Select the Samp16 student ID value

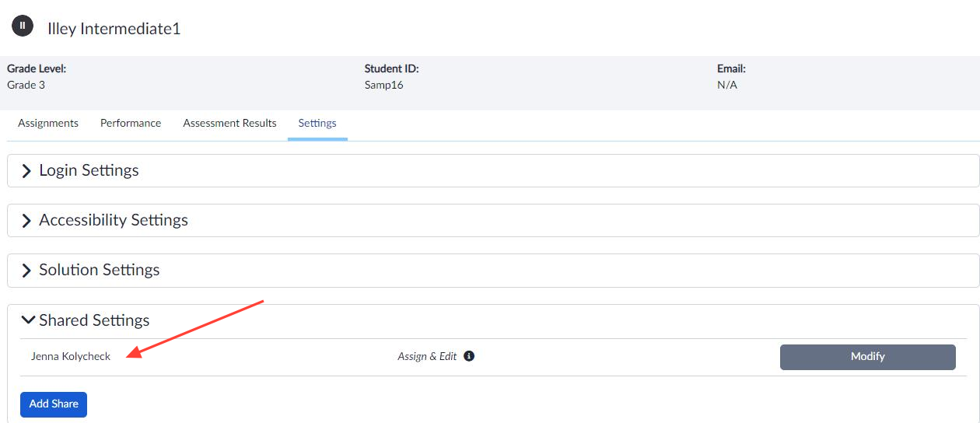point(383,85)
